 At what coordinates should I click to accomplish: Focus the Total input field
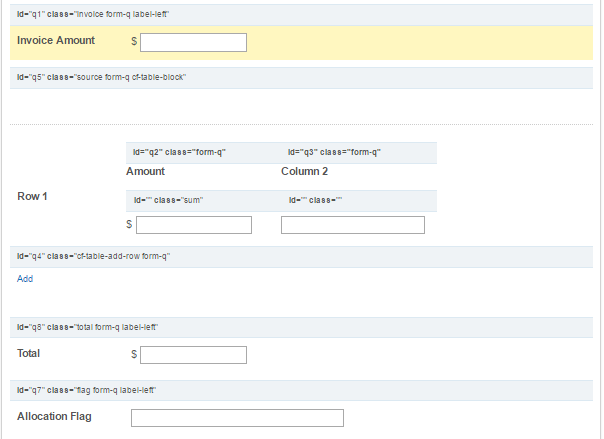193,355
